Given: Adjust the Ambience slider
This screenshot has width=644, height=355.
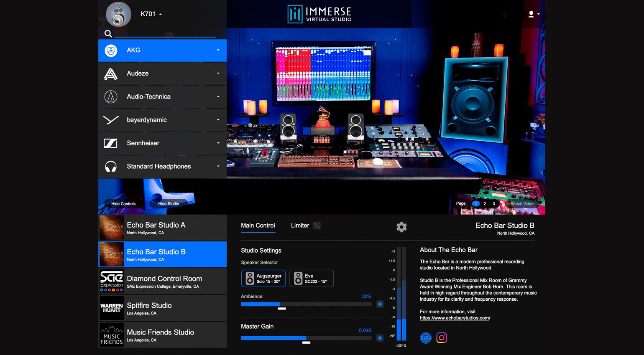Looking at the screenshot, I should pyautogui.click(x=306, y=304).
